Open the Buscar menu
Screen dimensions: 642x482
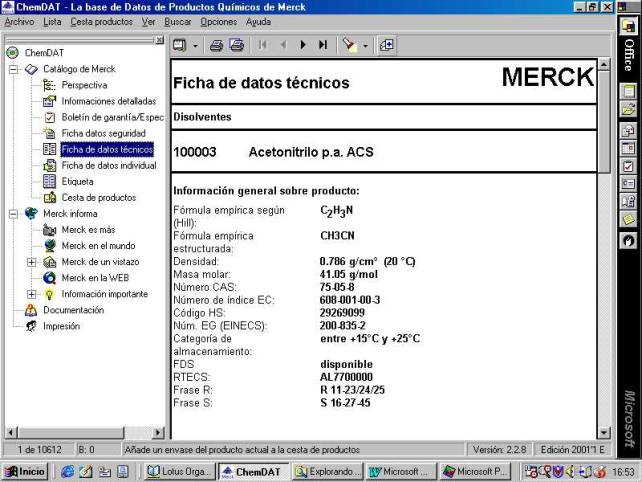177,21
